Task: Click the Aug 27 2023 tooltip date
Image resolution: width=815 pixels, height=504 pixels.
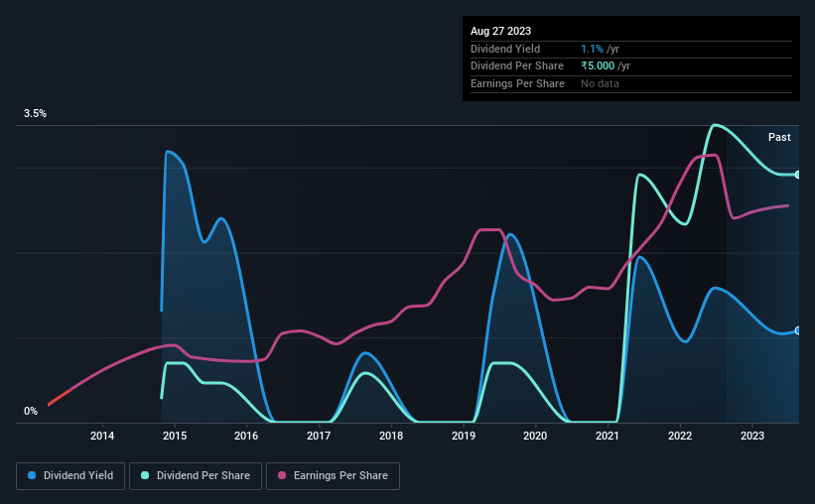Action: click(x=500, y=31)
